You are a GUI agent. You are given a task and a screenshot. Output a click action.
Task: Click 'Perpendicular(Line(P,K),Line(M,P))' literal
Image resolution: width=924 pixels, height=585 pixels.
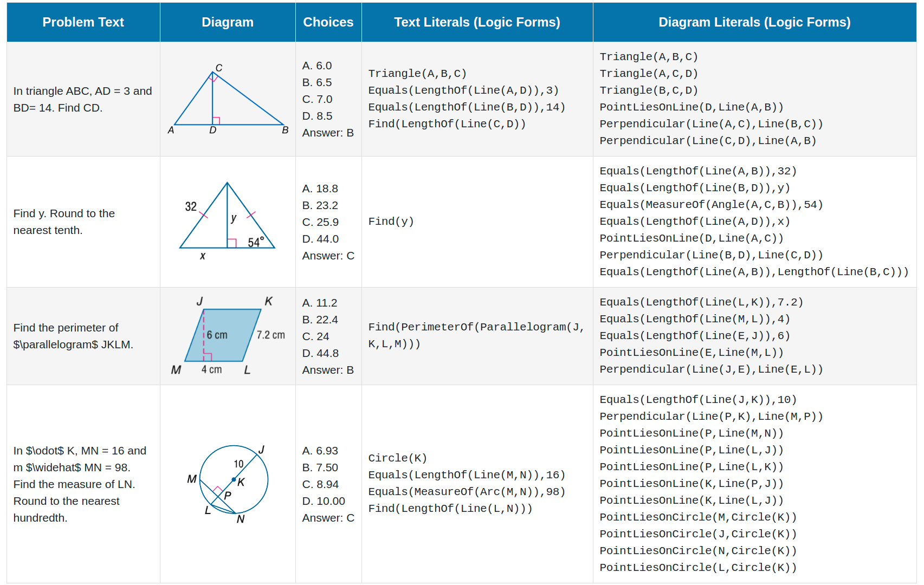(711, 417)
